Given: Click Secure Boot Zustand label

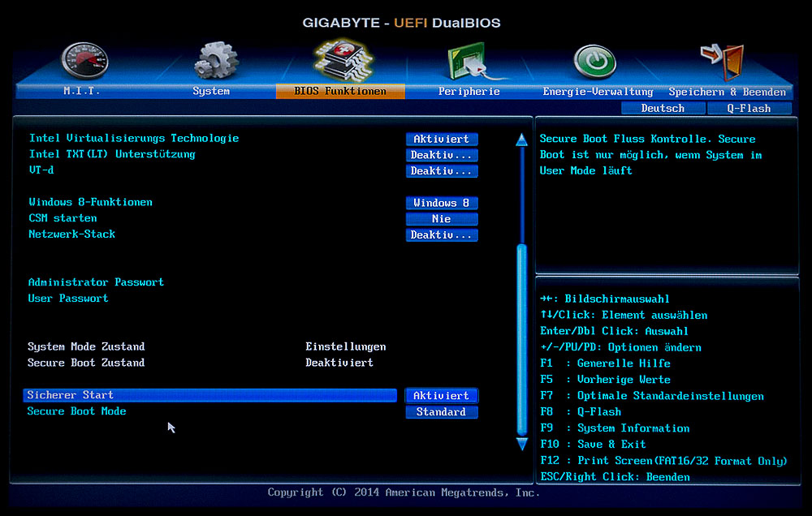Looking at the screenshot, I should pyautogui.click(x=86, y=363).
